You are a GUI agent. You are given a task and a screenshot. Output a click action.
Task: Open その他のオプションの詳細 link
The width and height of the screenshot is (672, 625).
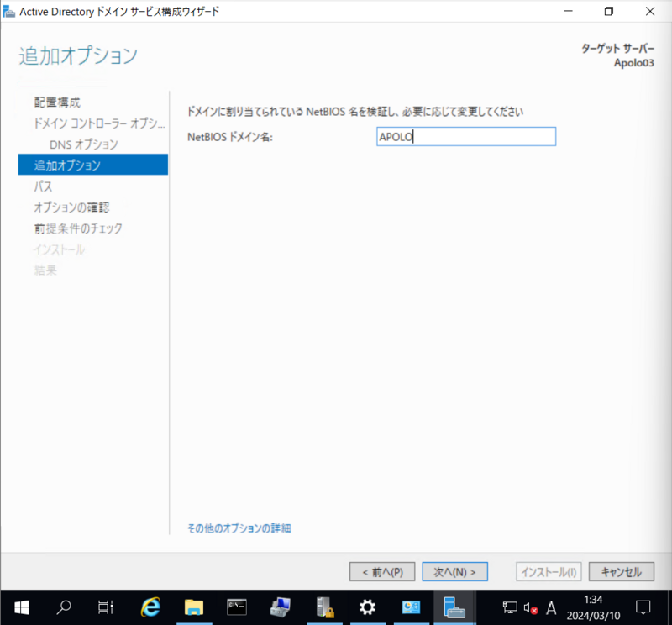click(x=239, y=528)
